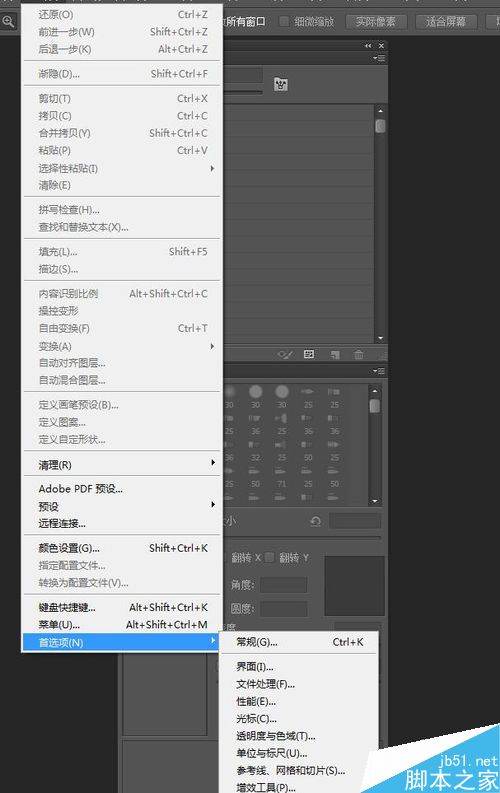Screen dimensions: 500x793
Task: Click the folder set icon in panel
Action: point(281,84)
